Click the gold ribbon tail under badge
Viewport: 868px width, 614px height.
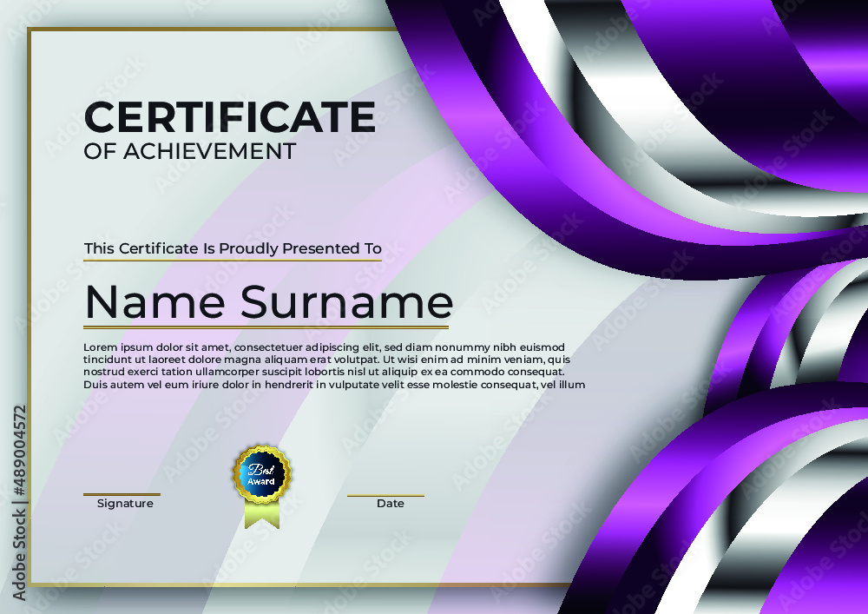click(262, 516)
